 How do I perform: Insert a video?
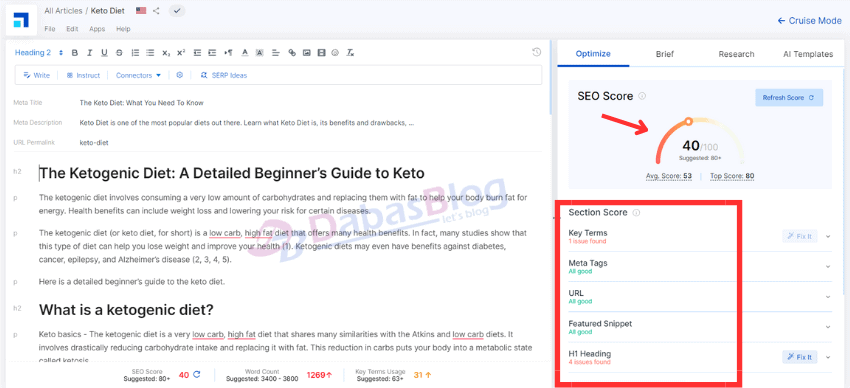click(321, 53)
